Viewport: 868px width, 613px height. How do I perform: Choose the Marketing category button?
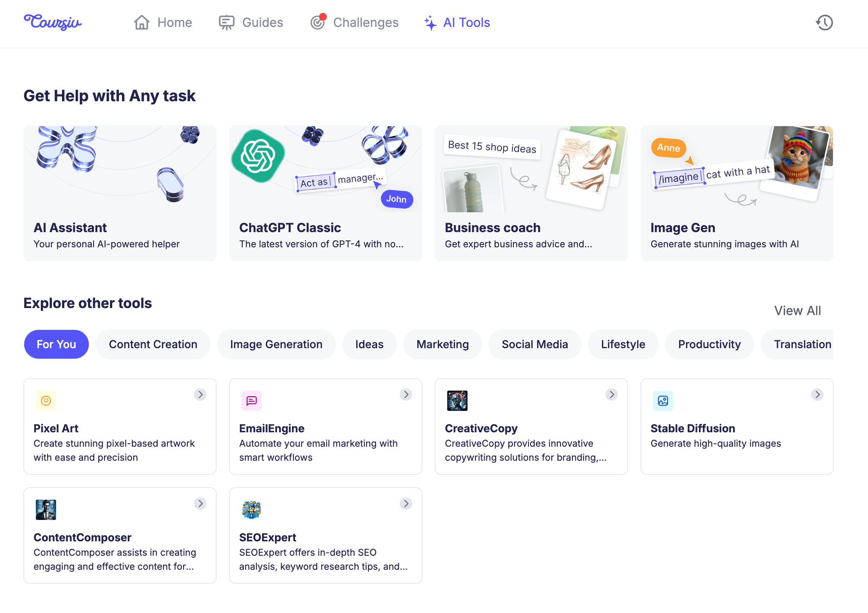tap(443, 344)
